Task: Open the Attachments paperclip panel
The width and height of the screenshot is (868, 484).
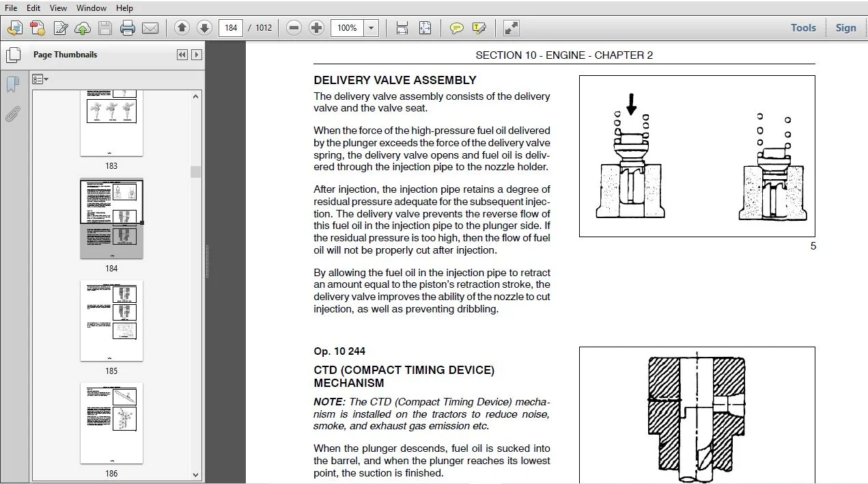Action: [12, 113]
